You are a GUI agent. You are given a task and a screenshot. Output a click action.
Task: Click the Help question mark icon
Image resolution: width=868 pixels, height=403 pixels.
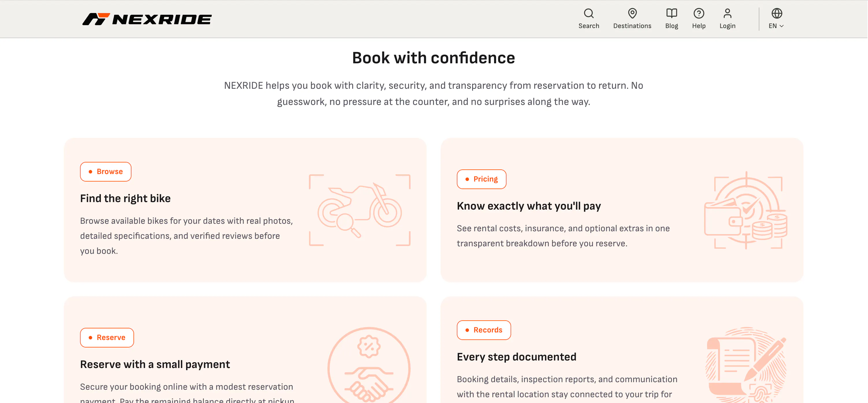(x=699, y=14)
